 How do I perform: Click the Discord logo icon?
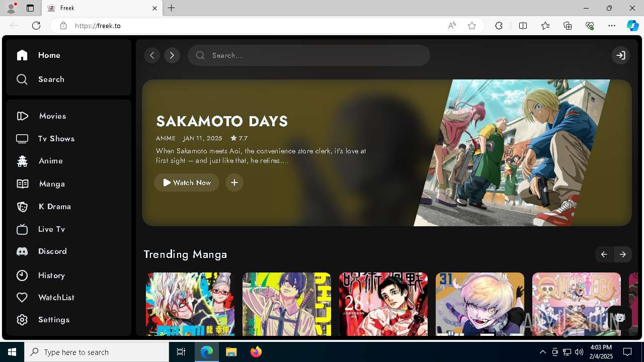(22, 251)
